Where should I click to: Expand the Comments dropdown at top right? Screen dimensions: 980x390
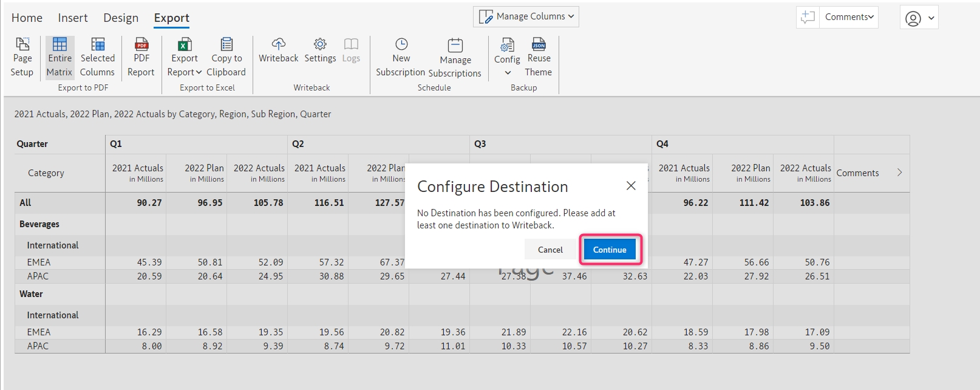(849, 17)
